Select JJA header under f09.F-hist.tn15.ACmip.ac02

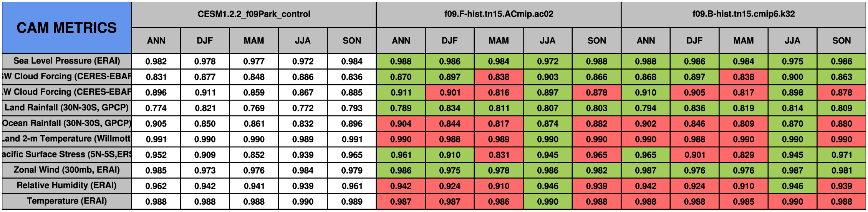pos(547,41)
